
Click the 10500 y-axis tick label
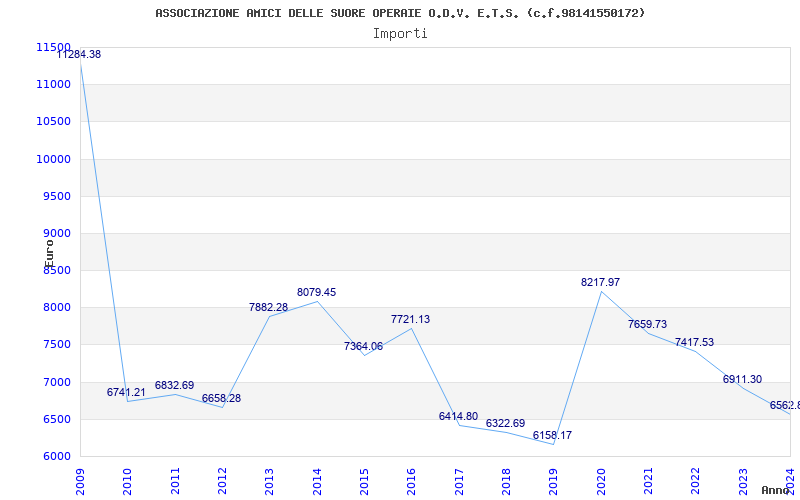[x=53, y=121]
